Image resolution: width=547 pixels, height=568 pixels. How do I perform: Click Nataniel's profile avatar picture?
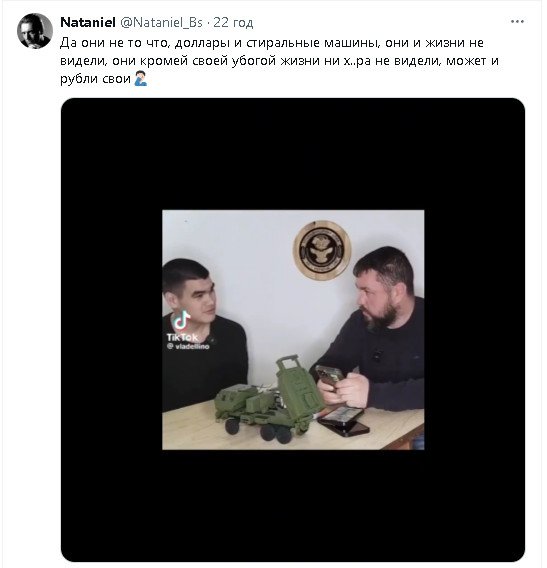[35, 31]
